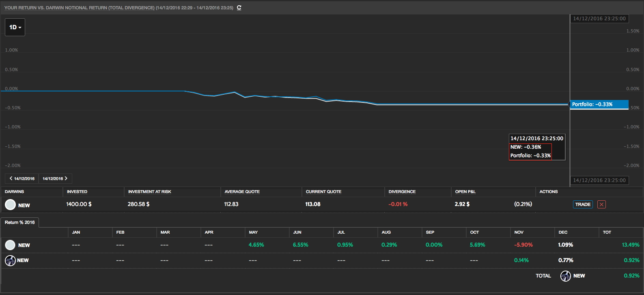
Task: Click the CURRENT QUOTE column header
Action: 323,191
